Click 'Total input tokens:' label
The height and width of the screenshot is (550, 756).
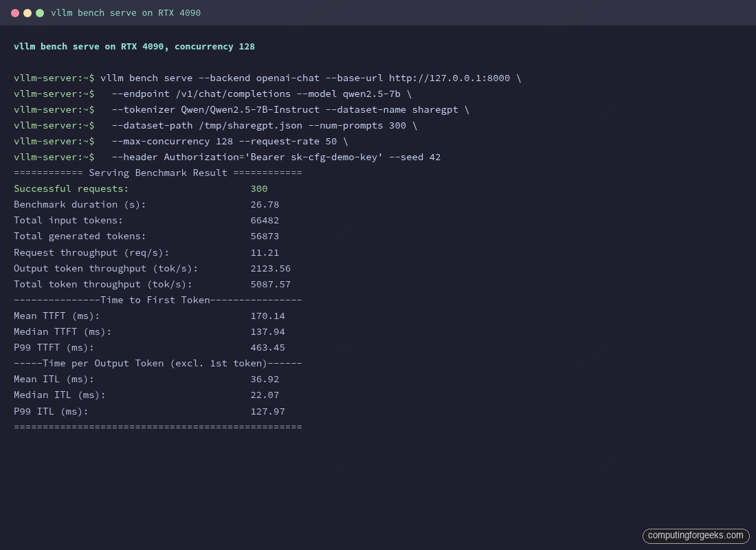click(x=68, y=221)
